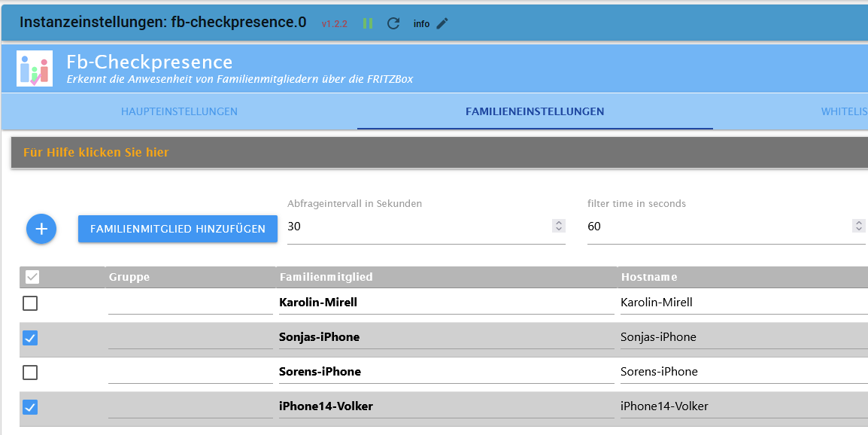Click the reload instance icon
The height and width of the screenshot is (435, 868).
click(393, 23)
